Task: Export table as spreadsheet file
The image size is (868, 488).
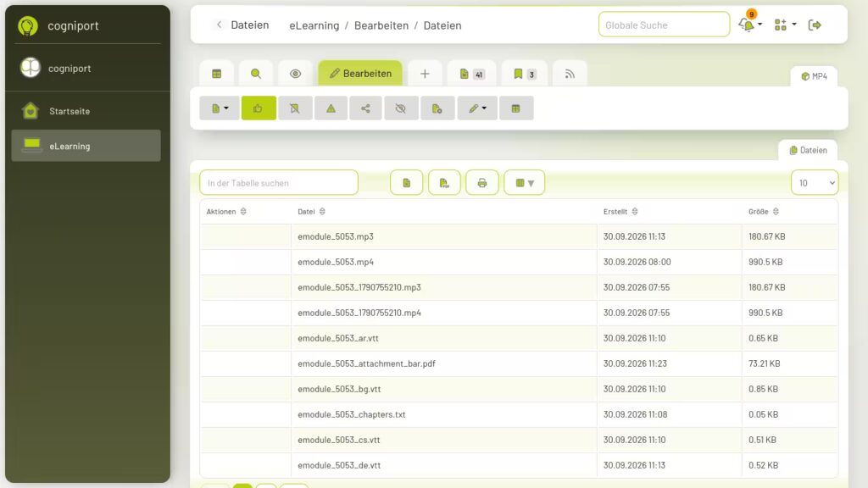Action: (406, 183)
